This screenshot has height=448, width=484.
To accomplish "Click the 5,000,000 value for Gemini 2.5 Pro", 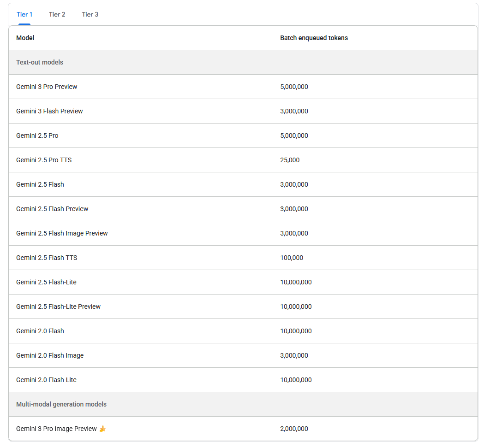I will coord(294,136).
